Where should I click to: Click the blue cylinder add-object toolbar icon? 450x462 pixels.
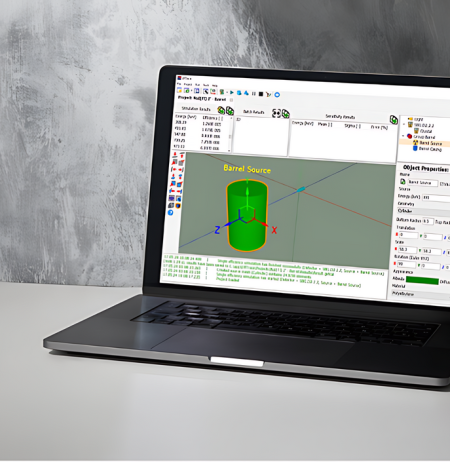click(x=239, y=93)
